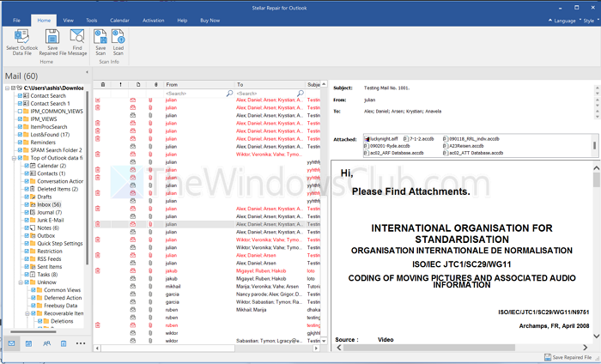Open the Calendar ribbon tab

[x=119, y=21]
